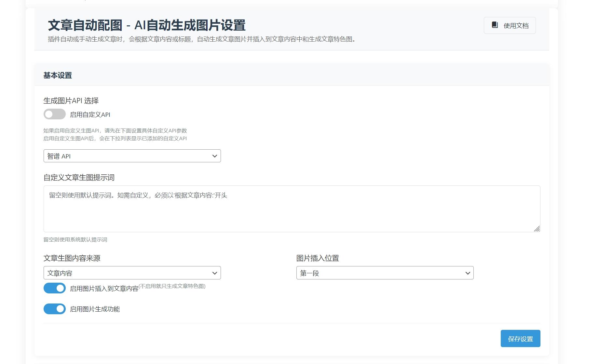Turn off the 启用图片生成功能 toggle

point(55,309)
